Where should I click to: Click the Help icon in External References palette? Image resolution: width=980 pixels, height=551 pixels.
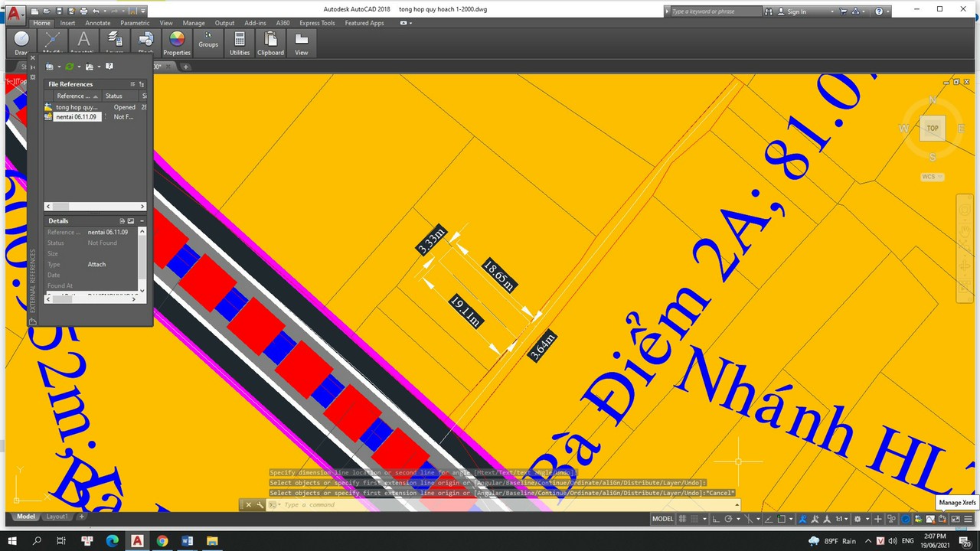[x=109, y=67]
